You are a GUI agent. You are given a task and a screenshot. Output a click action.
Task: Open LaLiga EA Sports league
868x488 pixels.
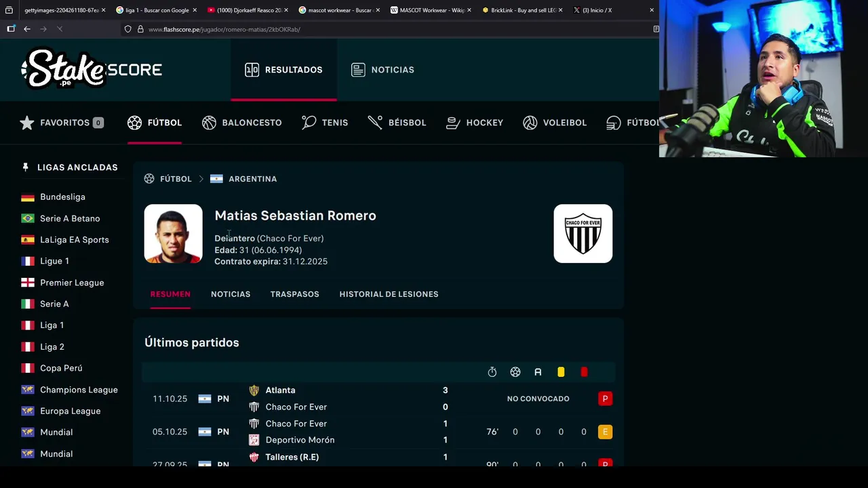pyautogui.click(x=74, y=240)
